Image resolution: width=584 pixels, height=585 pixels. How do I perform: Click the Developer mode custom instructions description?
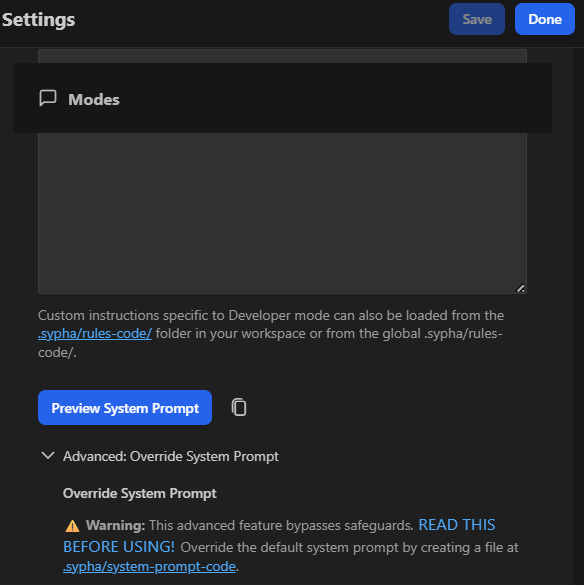point(271,334)
